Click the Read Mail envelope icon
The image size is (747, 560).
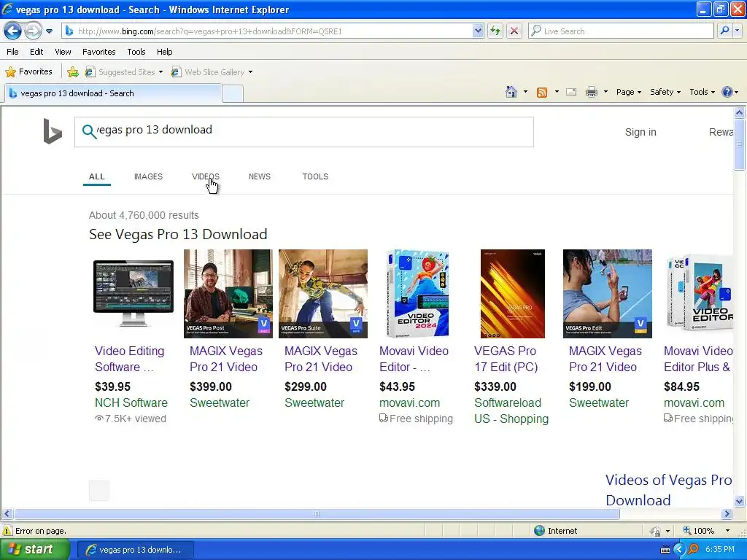[571, 92]
